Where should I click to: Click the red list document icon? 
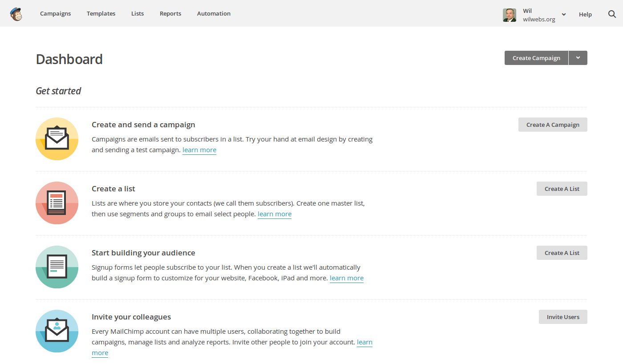57,203
